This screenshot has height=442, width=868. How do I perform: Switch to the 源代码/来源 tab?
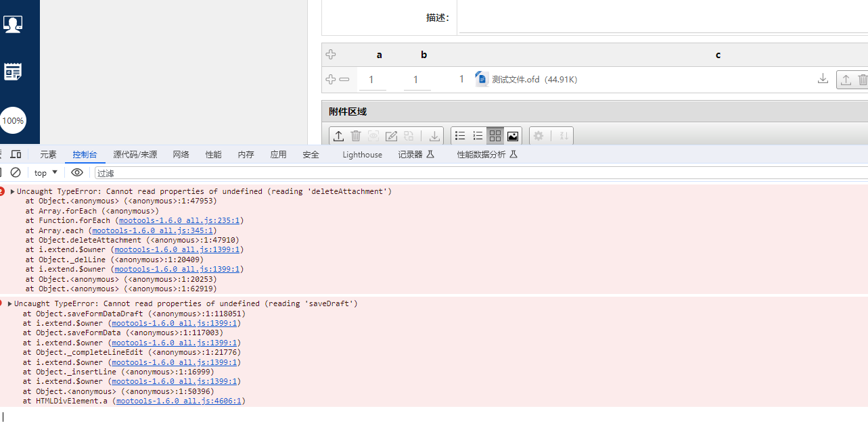[135, 155]
